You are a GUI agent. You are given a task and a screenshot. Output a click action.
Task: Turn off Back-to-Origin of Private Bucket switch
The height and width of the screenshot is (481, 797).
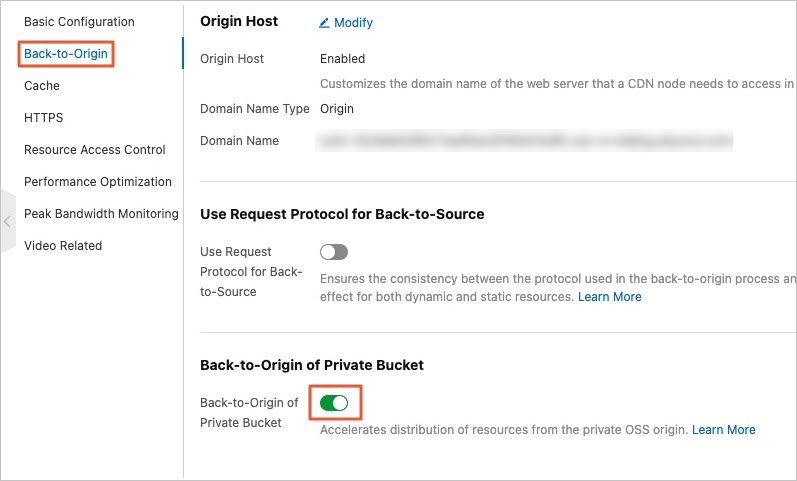[334, 403]
